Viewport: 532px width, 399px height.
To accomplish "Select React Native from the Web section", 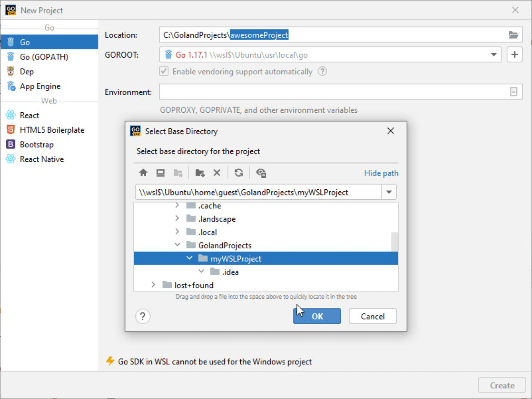I will pyautogui.click(x=42, y=159).
